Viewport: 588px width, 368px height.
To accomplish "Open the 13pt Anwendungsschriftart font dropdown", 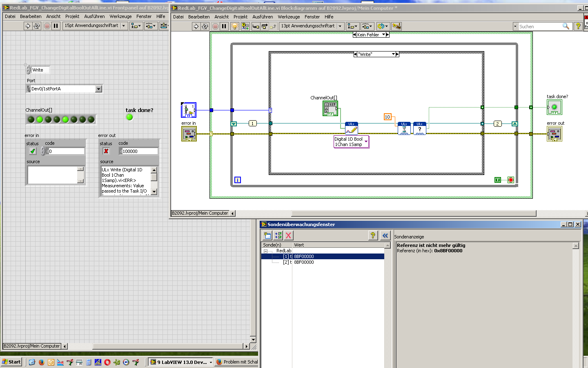I will pos(340,26).
